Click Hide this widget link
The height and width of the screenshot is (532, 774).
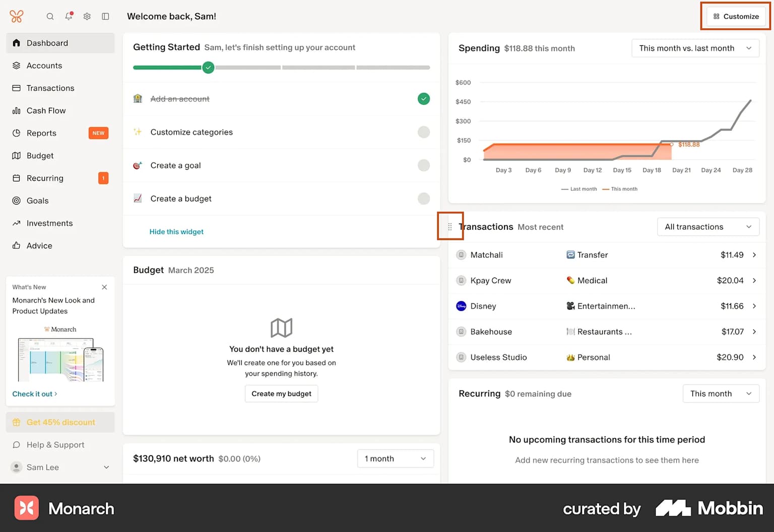pos(176,232)
